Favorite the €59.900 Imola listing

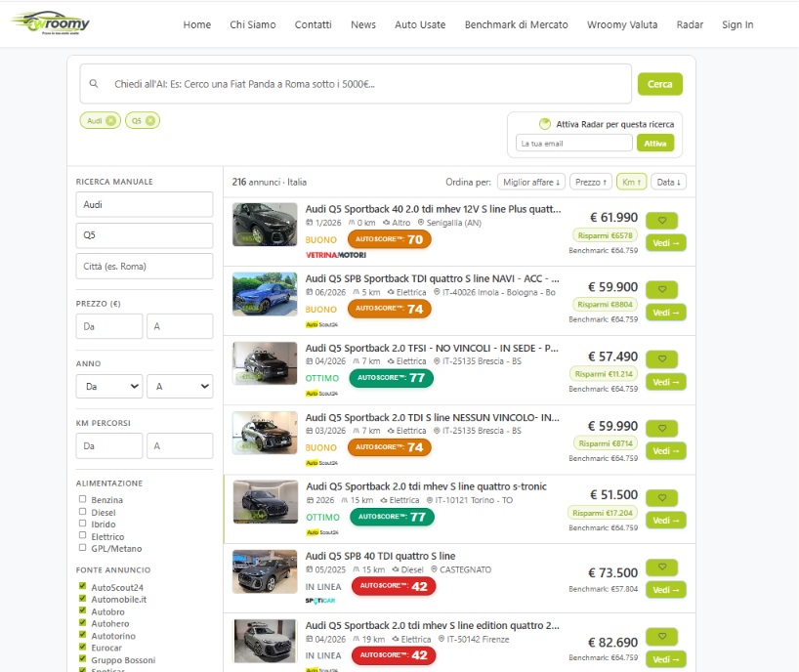662,289
